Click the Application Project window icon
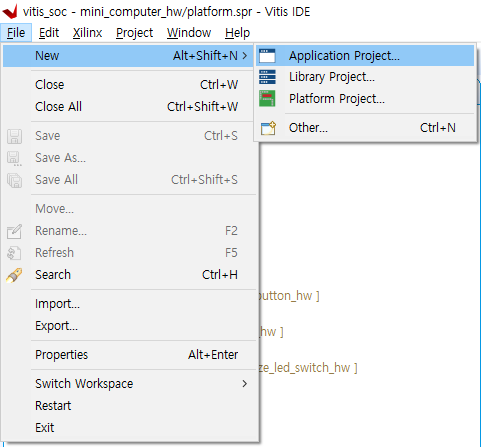Viewport: 481px width, 447px height. pyautogui.click(x=267, y=56)
